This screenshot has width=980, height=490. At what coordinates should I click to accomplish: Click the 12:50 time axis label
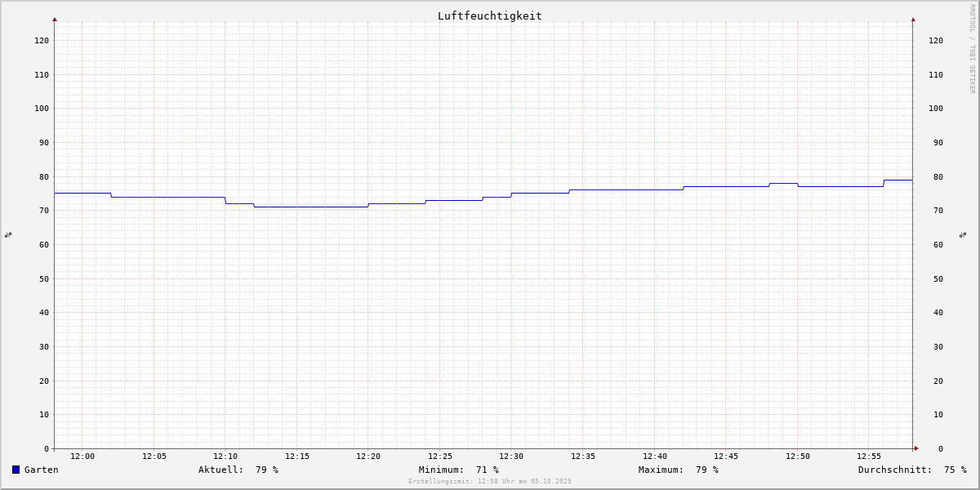(x=798, y=457)
